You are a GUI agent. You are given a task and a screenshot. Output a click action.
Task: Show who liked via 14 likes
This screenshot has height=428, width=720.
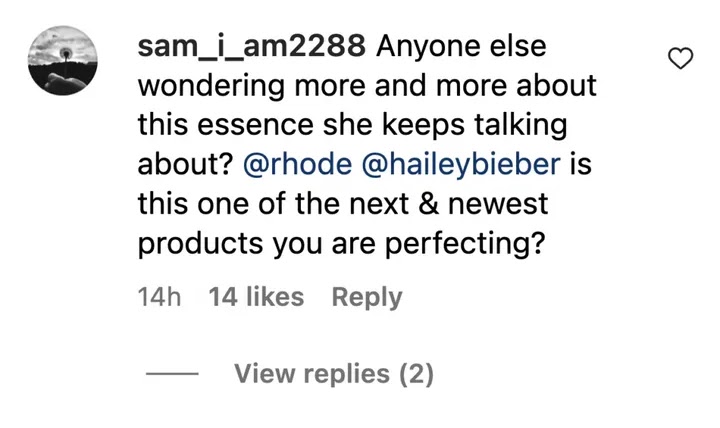(256, 297)
